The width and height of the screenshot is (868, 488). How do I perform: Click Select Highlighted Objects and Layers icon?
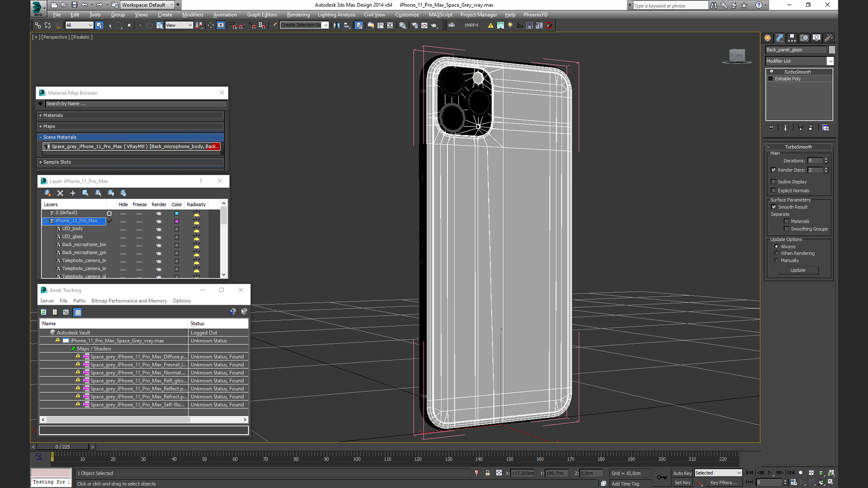[85, 193]
